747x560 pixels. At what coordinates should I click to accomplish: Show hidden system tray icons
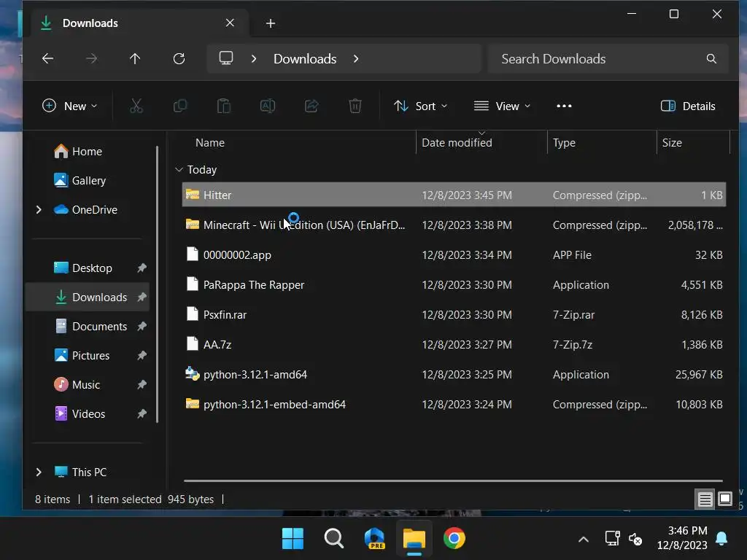(584, 540)
